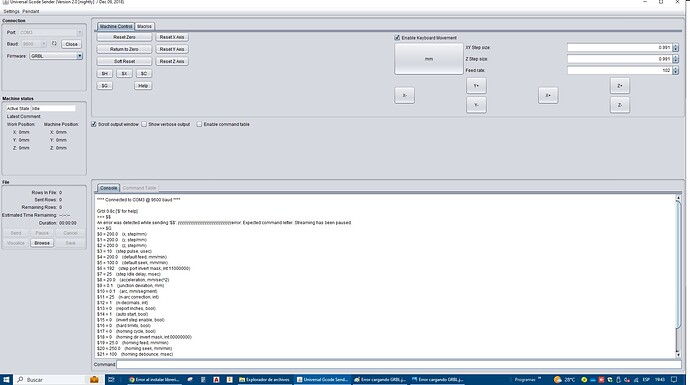Enable Show verbose output checkbox
The width and height of the screenshot is (690, 385).
pos(144,125)
